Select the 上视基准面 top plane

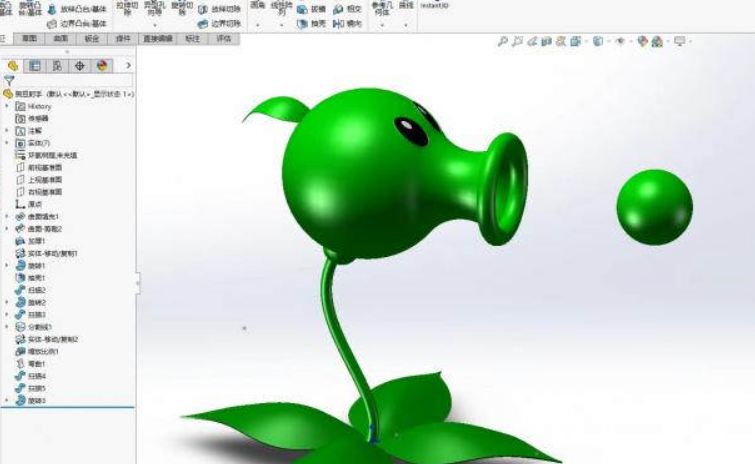point(39,180)
